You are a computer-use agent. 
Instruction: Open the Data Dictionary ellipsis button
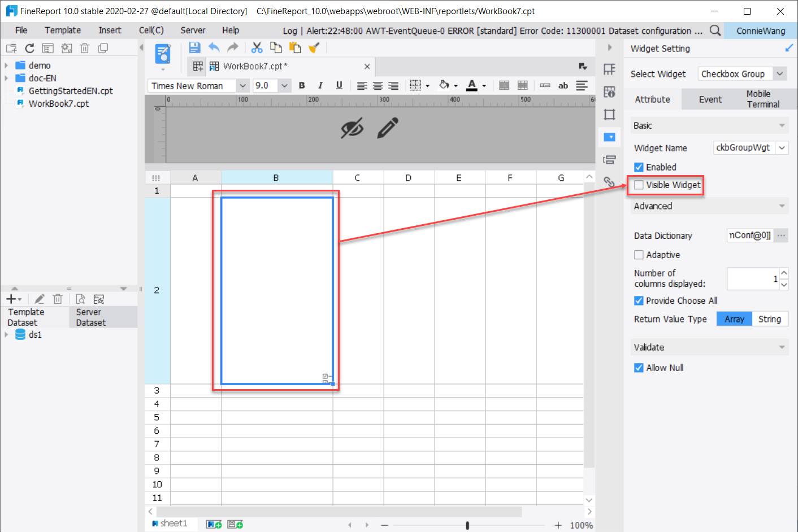tap(781, 236)
